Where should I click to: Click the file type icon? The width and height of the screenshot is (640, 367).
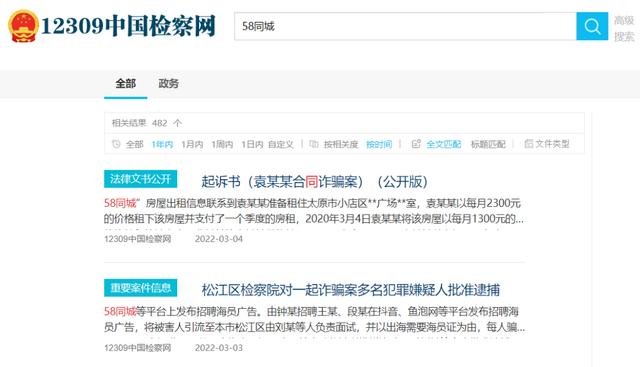(x=529, y=144)
